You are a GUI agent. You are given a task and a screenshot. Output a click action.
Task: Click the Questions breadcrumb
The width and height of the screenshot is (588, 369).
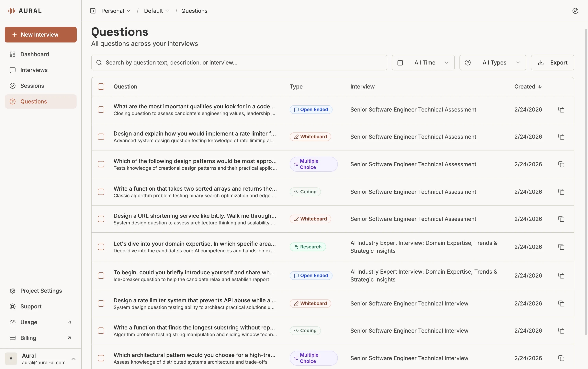[x=194, y=11]
